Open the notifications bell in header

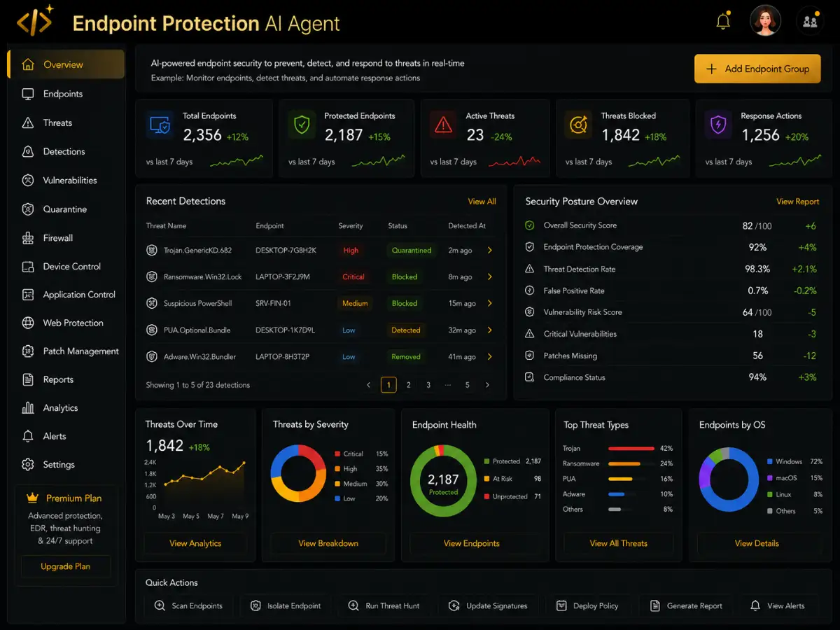click(x=724, y=21)
